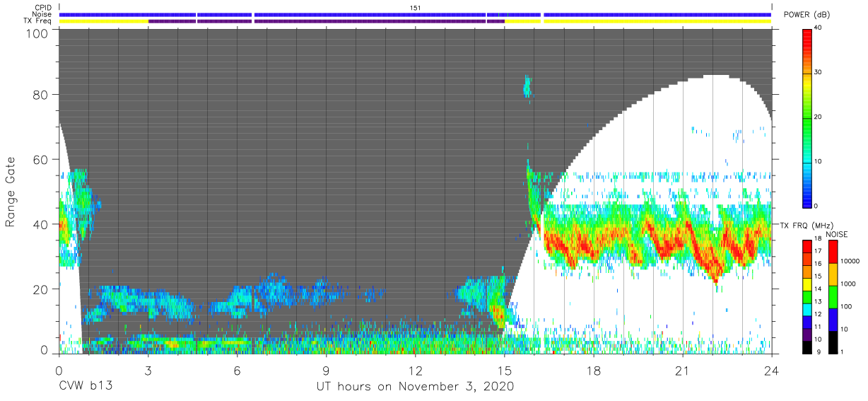Screen dimensions: 868x401
Task: Click the x-axis tick label 9
Action: pyautogui.click(x=326, y=370)
